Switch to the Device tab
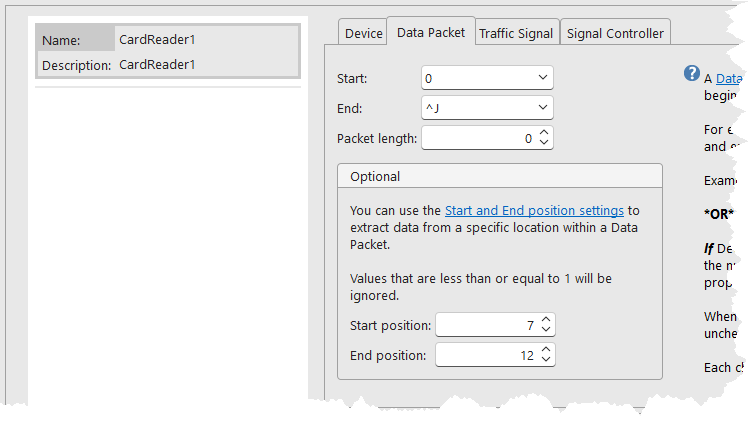Screen dimensions: 755x422 point(364,33)
